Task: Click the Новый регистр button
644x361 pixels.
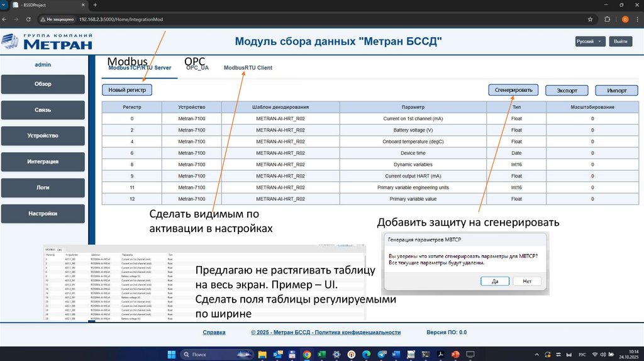Action: coord(127,90)
